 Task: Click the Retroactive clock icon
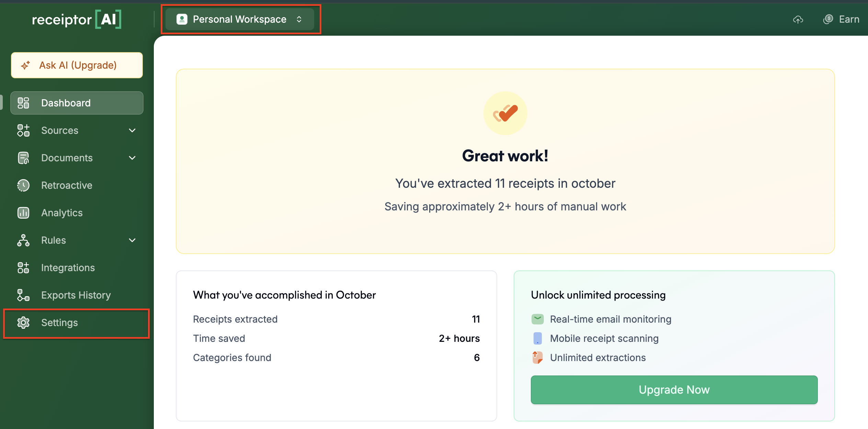[x=23, y=185]
